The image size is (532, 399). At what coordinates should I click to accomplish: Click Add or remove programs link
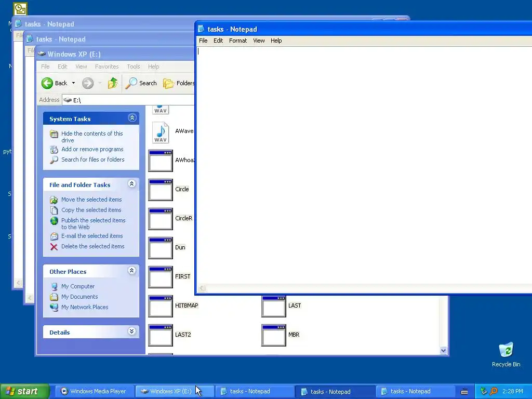(x=92, y=149)
